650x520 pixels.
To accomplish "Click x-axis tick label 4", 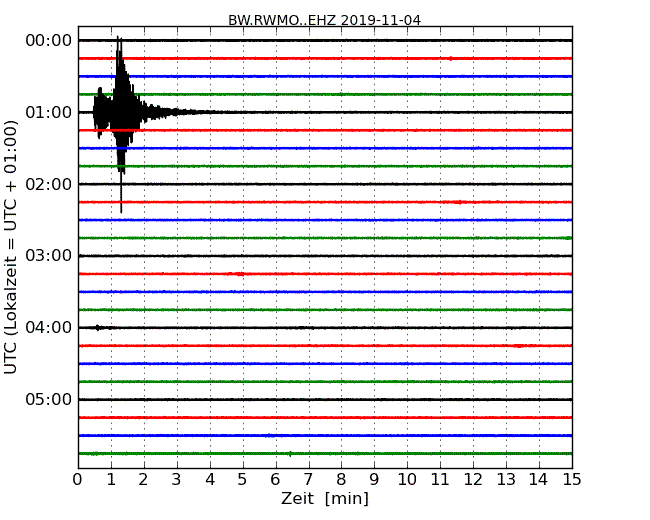I will [x=210, y=480].
